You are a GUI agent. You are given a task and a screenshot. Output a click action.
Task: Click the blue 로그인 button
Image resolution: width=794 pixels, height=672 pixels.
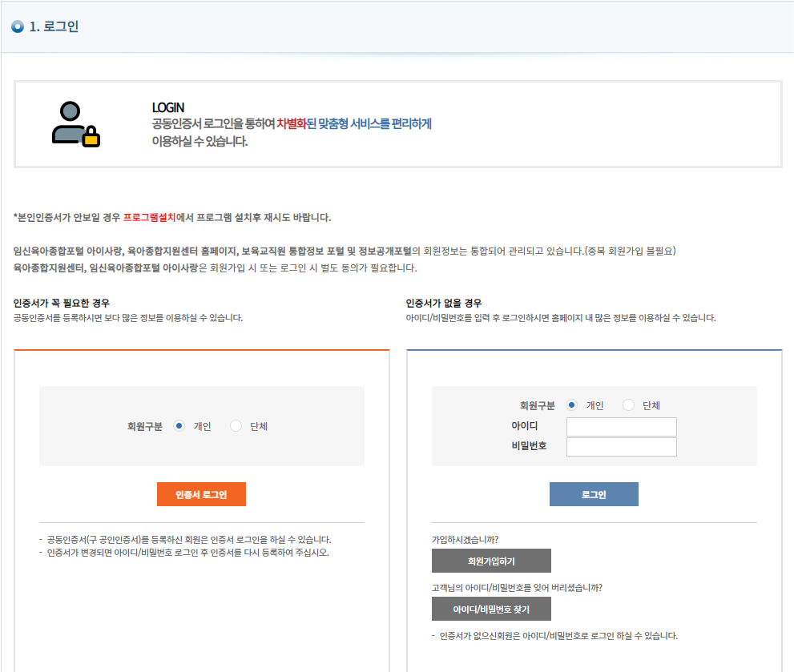(594, 494)
